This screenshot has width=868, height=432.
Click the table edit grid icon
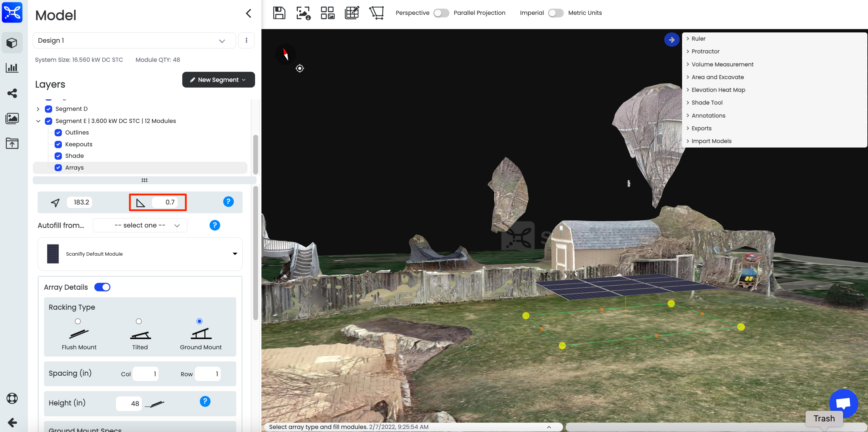pos(352,13)
